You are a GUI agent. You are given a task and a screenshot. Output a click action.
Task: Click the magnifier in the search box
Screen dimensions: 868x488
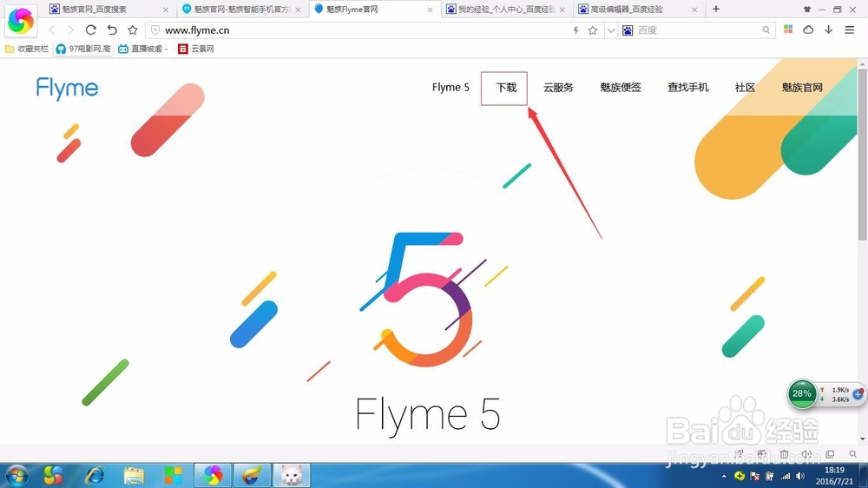[x=766, y=30]
